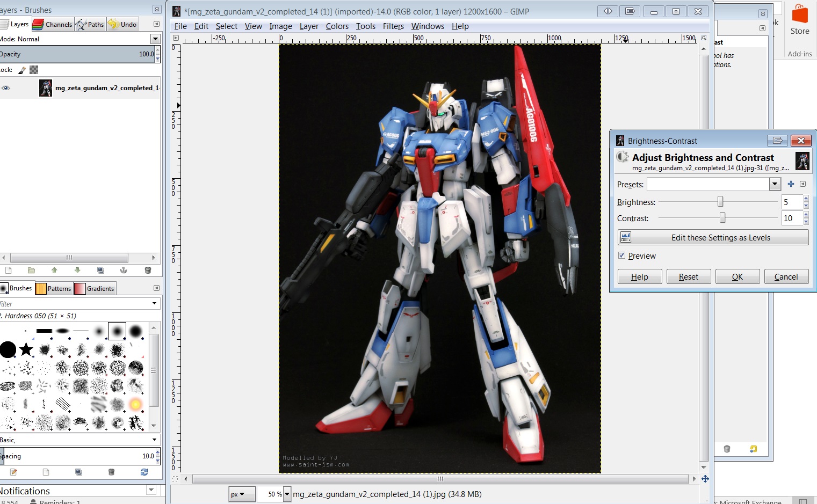This screenshot has height=504, width=817.
Task: Select the diagonal lines brush
Action: point(63,404)
